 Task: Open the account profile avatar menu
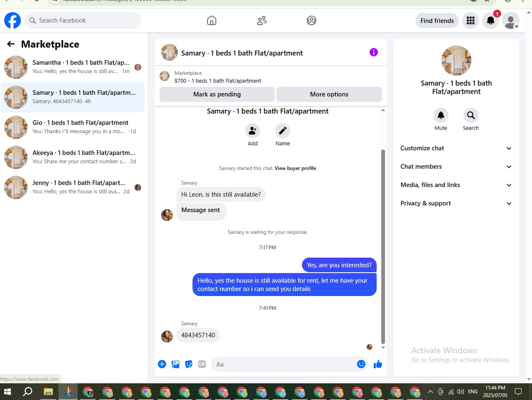click(511, 20)
